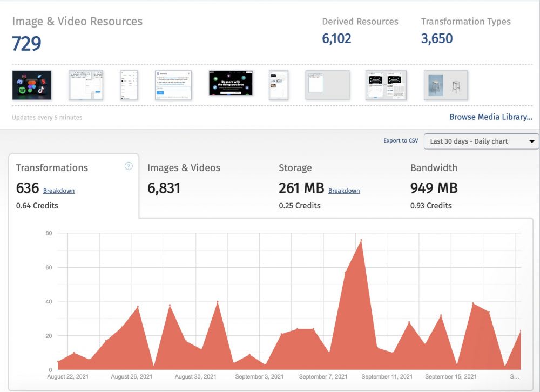Click the September 7, 2021 axis label
This screenshot has height=392, width=540.
coord(323,376)
